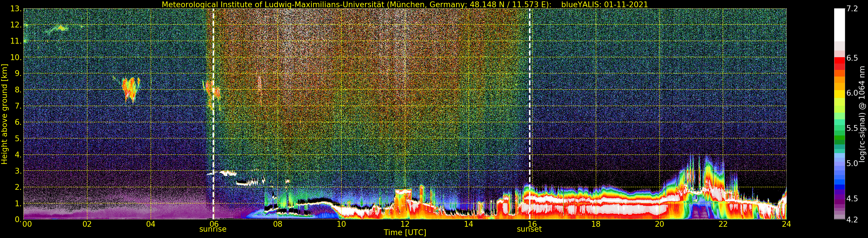Click the sunrise label under the time axis
Image resolution: width=868 pixels, height=238 pixels.
(213, 229)
